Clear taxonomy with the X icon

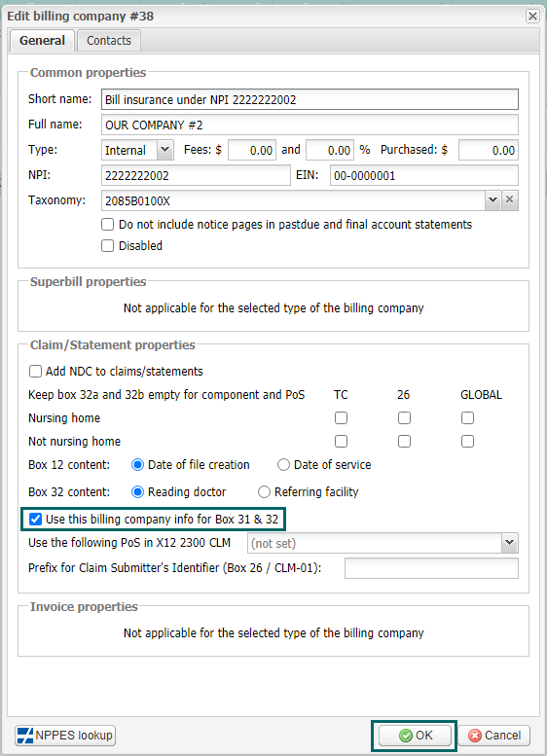click(509, 200)
